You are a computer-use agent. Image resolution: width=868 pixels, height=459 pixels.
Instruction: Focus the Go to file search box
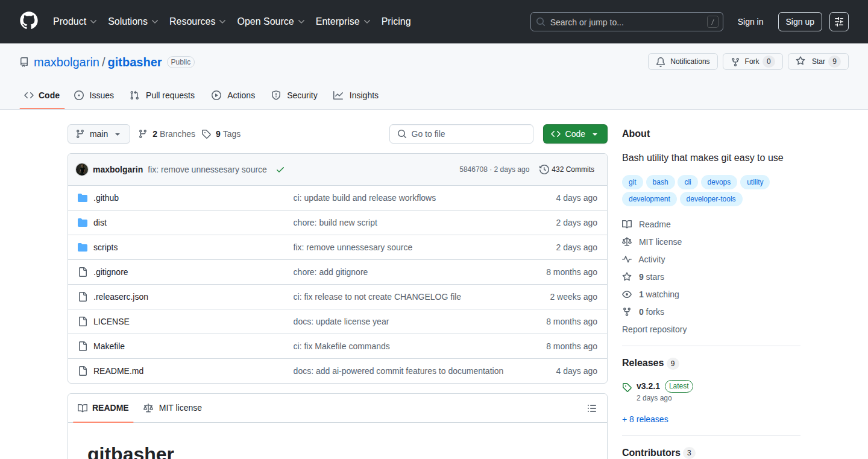(x=462, y=134)
